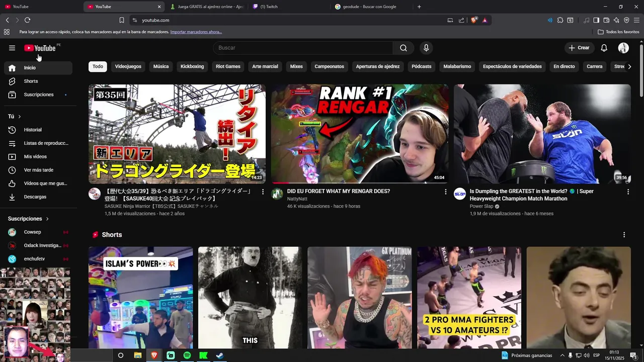Select the Videojuegos filter chip

click(x=128, y=66)
